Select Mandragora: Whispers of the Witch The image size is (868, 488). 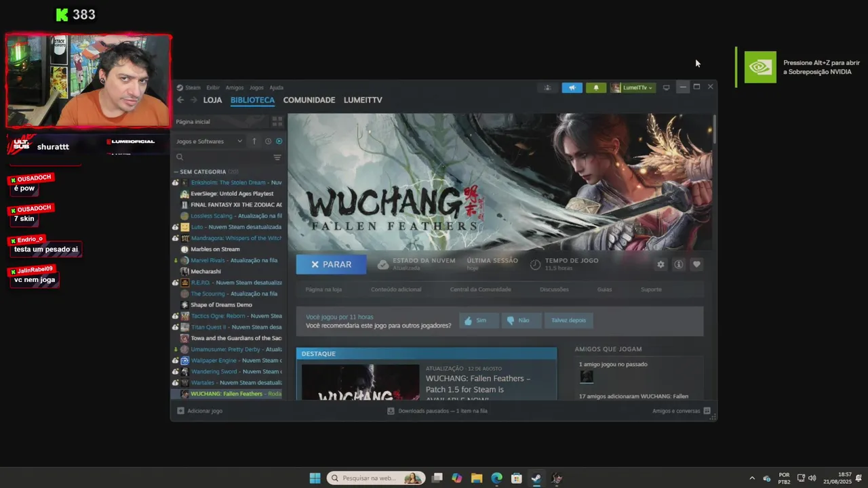(228, 238)
